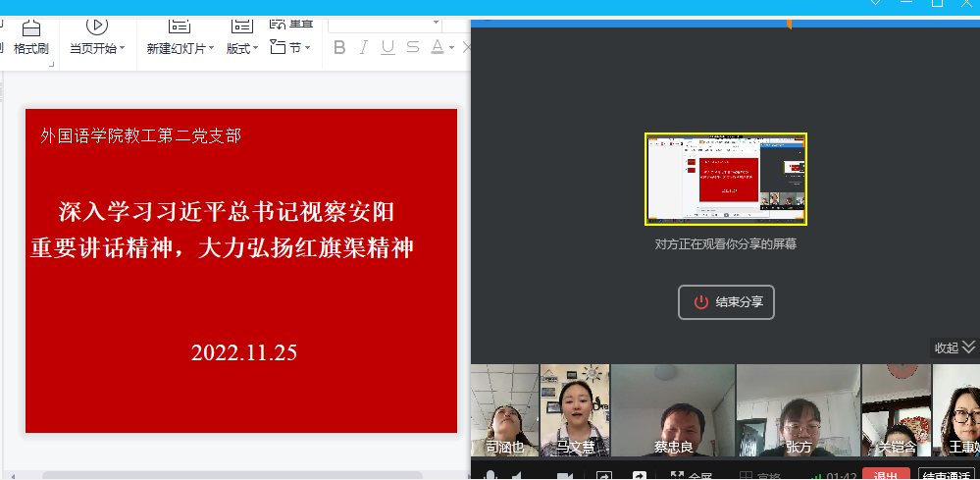
Task: Toggle italic formatting
Action: pos(364,47)
